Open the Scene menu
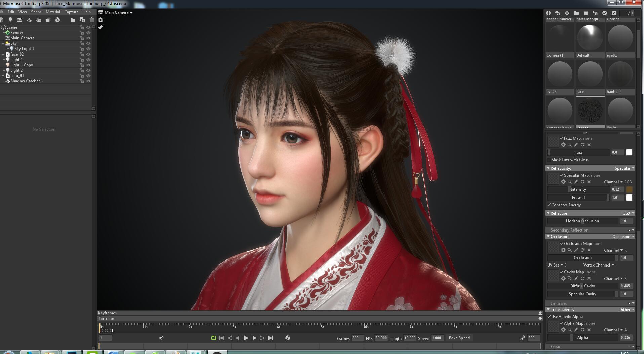644x354 pixels. (x=36, y=12)
